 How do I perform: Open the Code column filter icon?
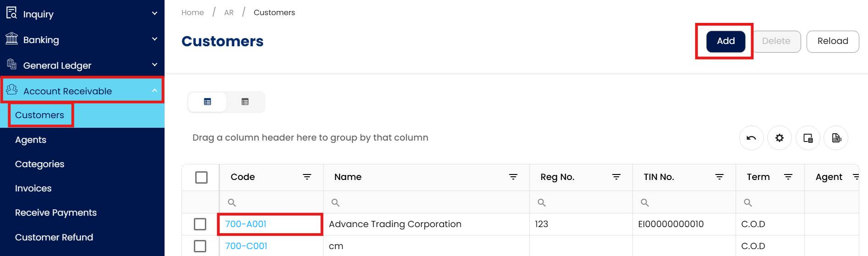[x=307, y=177]
